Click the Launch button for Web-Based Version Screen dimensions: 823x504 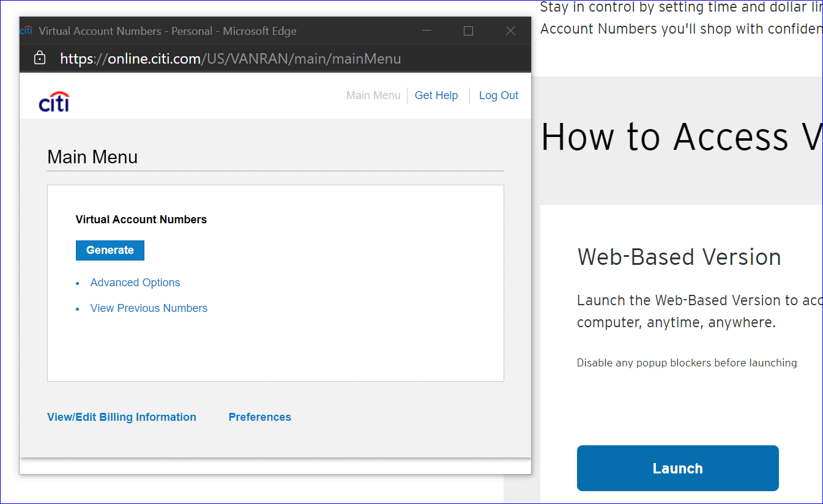pos(677,469)
